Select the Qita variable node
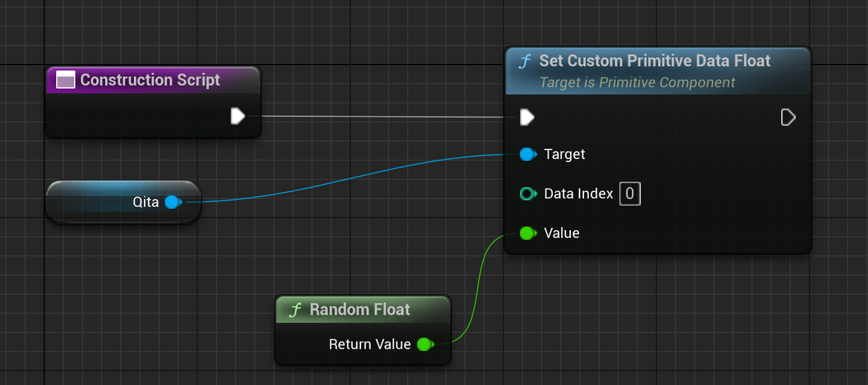This screenshot has height=385, width=868. pos(96,202)
